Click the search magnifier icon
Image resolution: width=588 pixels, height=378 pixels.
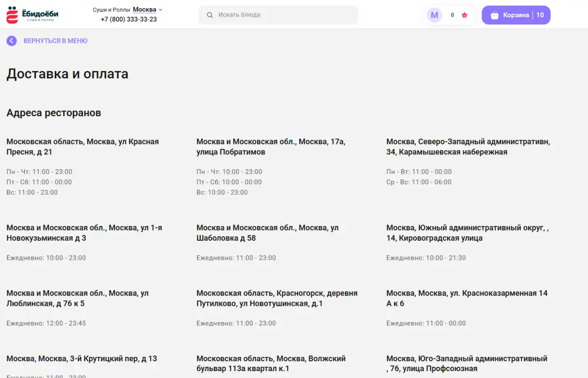tap(210, 15)
